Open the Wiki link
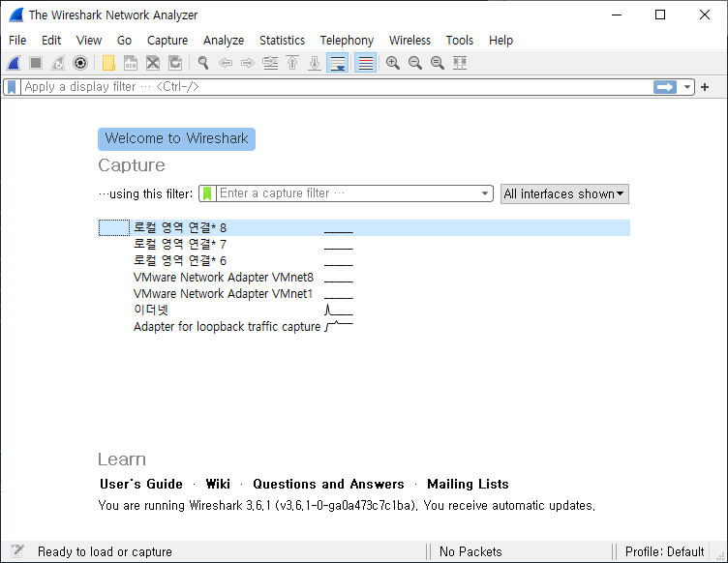728x563 pixels. [218, 484]
